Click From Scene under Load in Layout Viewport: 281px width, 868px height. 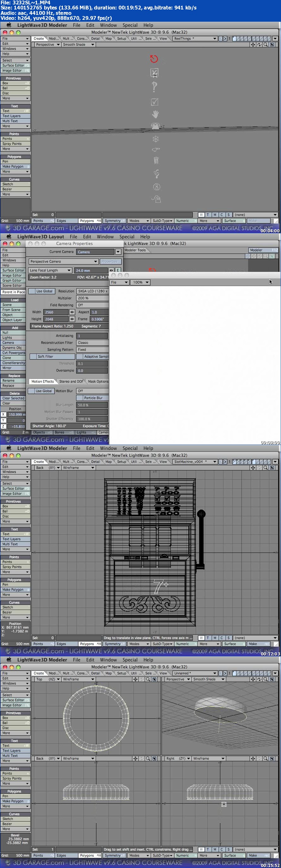pyautogui.click(x=13, y=310)
